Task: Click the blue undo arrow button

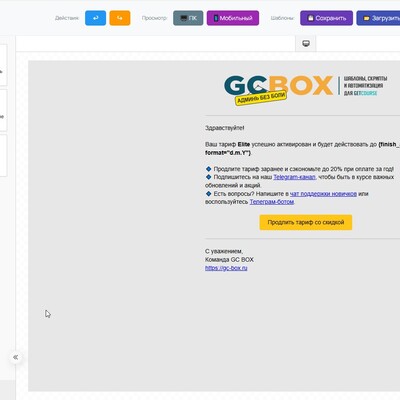Action: (x=95, y=18)
